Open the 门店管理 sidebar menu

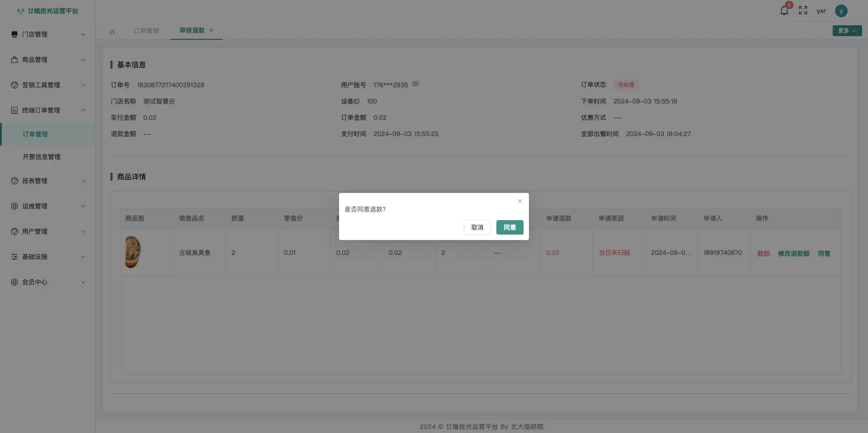tap(47, 34)
